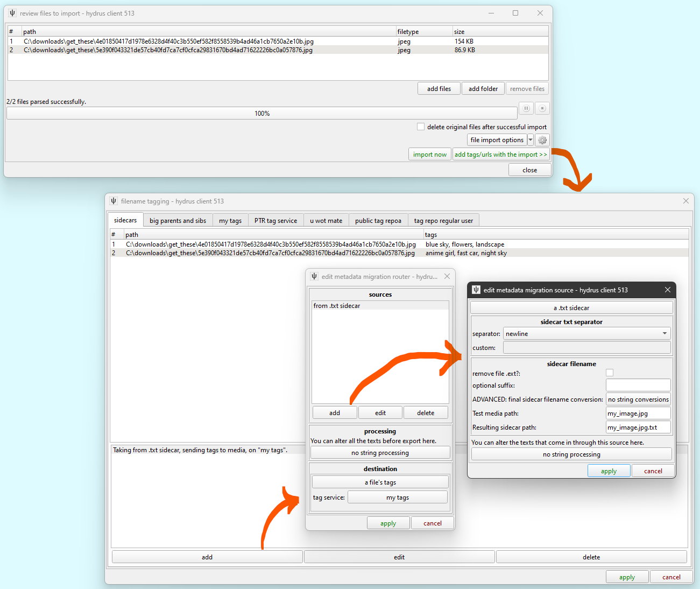Image resolution: width=700 pixels, height=589 pixels.
Task: Switch to PTR tag service tab
Action: pyautogui.click(x=275, y=221)
